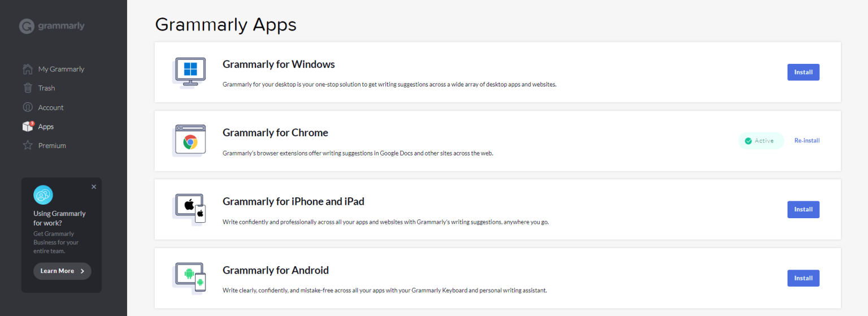Click the Chrome browser extension icon
The image size is (868, 316).
pos(189,141)
